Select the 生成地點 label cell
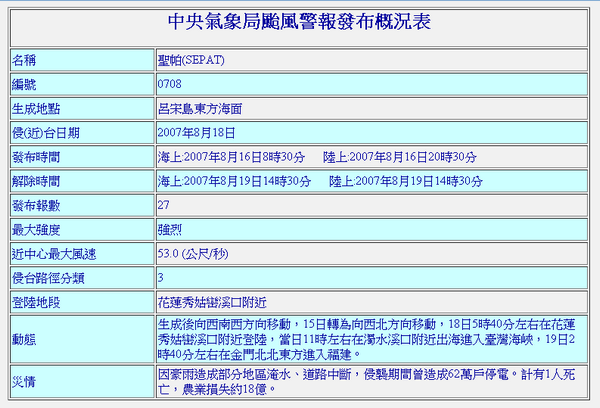The image size is (600, 408). tap(82, 109)
